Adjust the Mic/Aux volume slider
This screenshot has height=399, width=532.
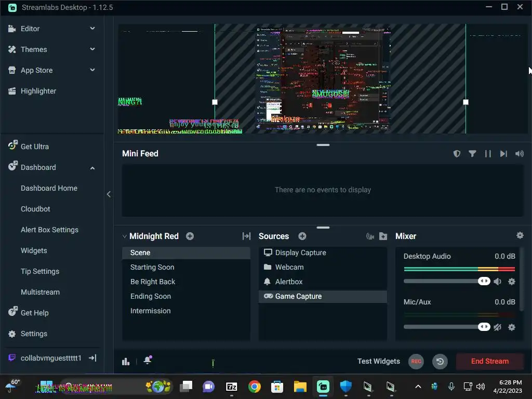447,327
